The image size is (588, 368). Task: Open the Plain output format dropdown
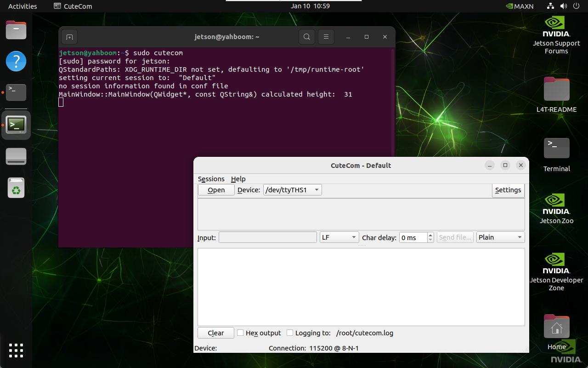[501, 237]
